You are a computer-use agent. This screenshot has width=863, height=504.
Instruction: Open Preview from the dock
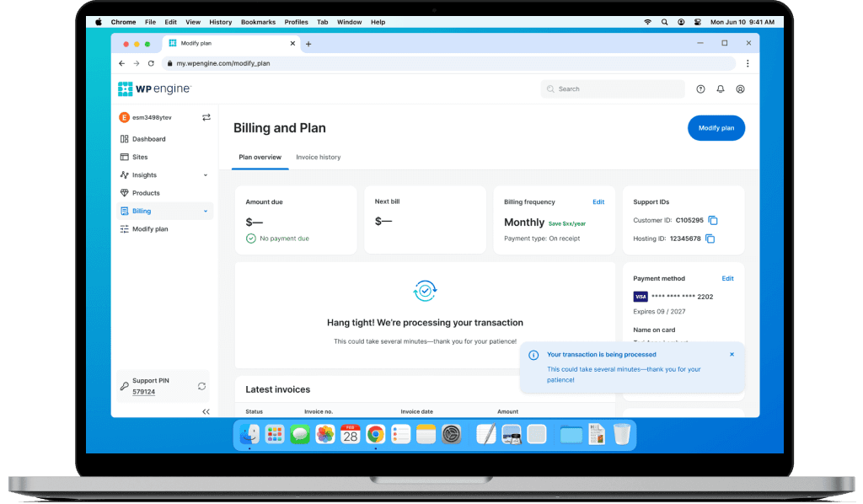[512, 434]
